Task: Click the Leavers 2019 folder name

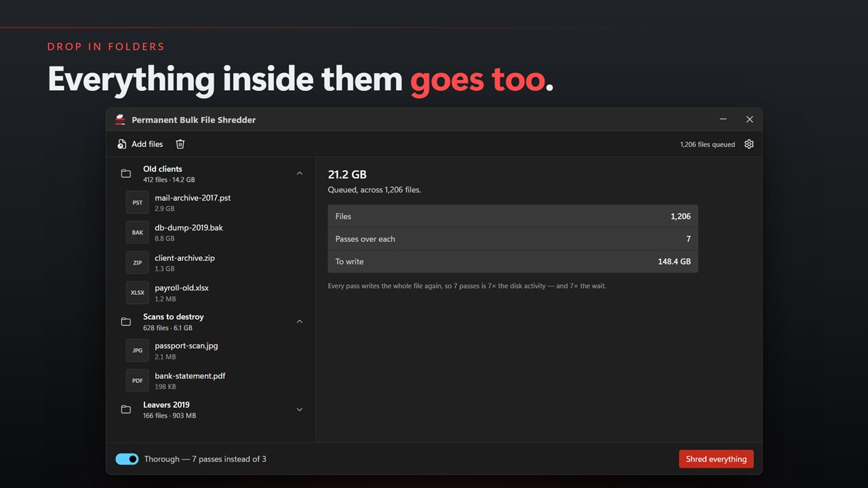Action: [x=166, y=405]
